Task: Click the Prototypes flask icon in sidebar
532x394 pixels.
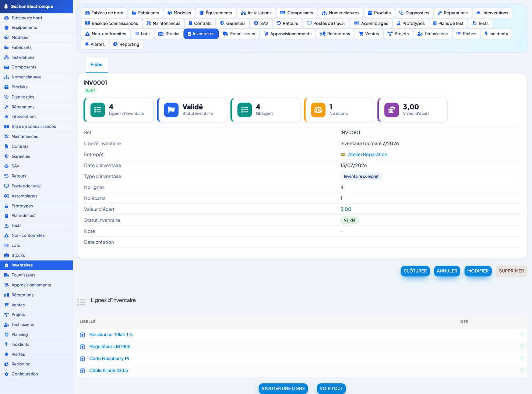Action: coord(6,206)
